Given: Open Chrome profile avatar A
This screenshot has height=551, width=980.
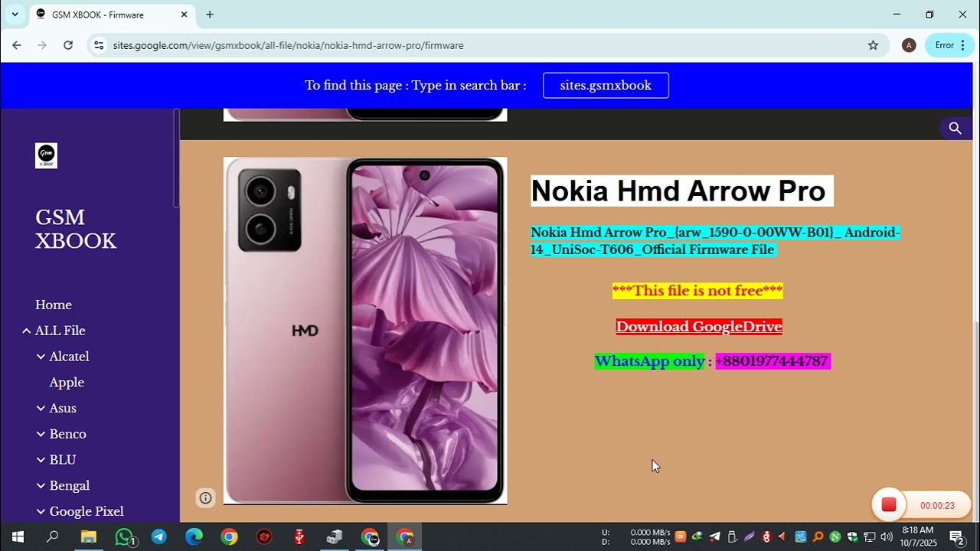Looking at the screenshot, I should click(909, 45).
